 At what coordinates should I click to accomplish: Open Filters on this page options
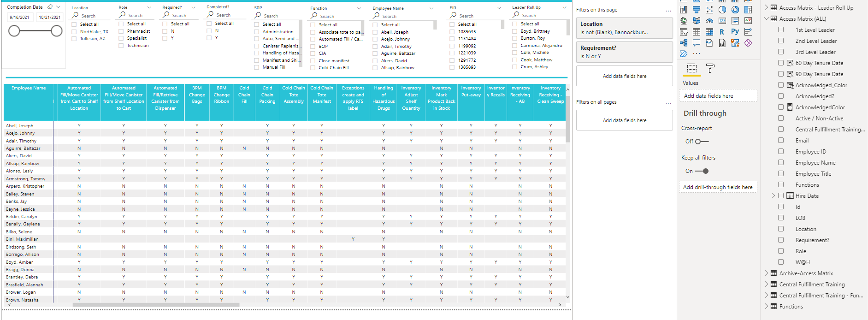tap(668, 11)
